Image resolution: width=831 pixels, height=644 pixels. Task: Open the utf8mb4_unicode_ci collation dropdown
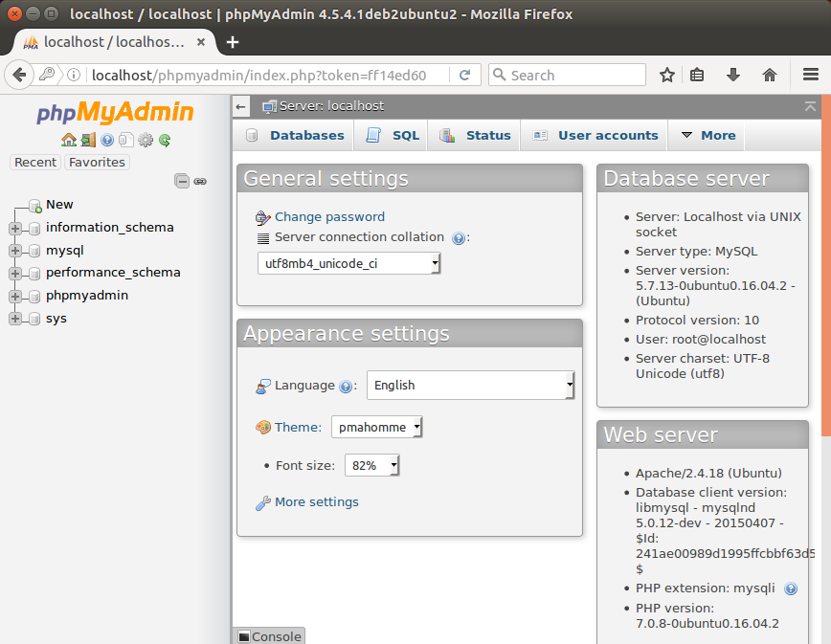coord(349,263)
